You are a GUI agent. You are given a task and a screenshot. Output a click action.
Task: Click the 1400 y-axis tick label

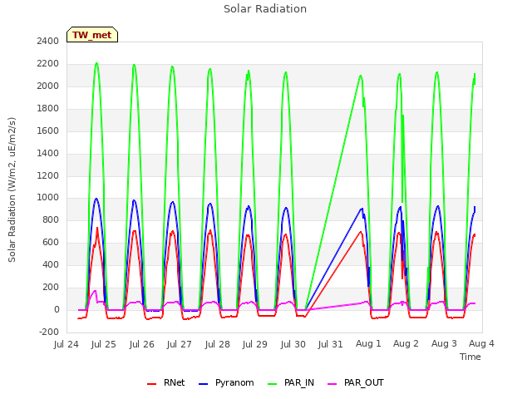48,153
